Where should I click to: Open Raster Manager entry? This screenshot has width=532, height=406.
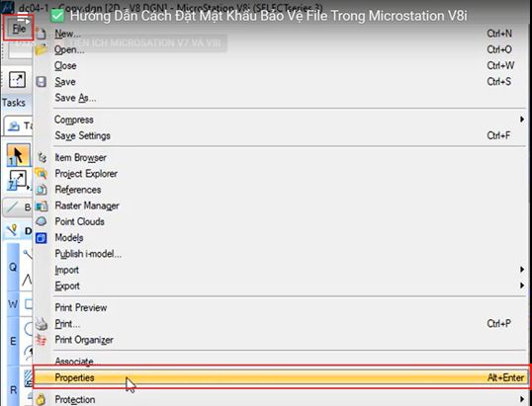pos(280,205)
